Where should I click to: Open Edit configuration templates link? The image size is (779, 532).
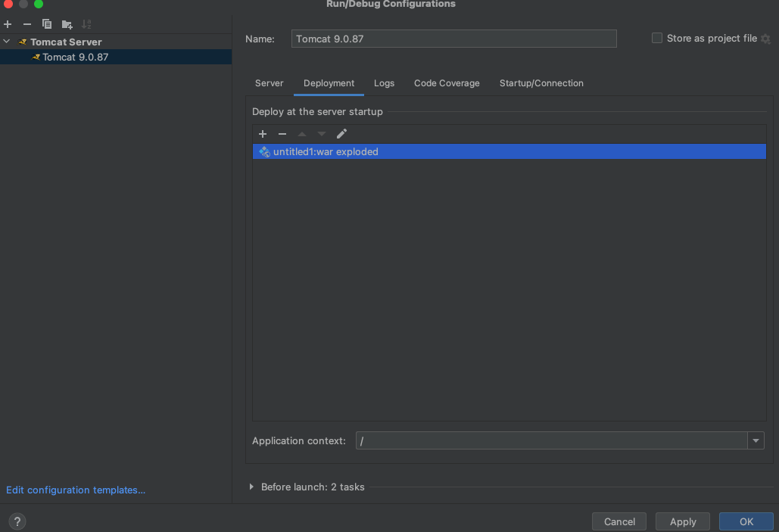point(76,490)
